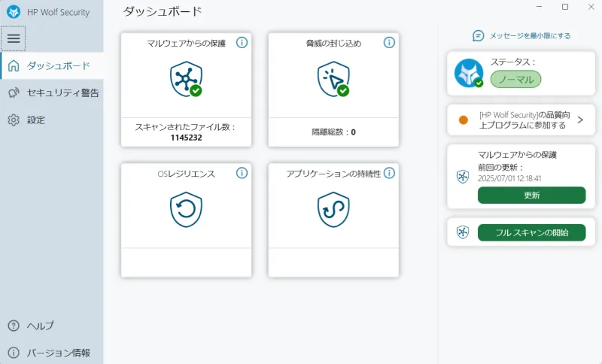Click the アプリケーションの持続性 card title
602x364 pixels.
click(x=333, y=174)
